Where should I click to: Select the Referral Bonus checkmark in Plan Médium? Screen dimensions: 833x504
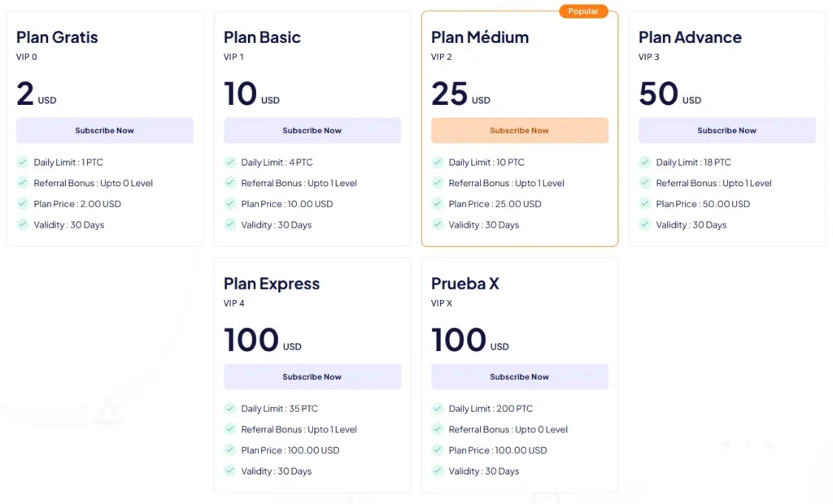coord(438,183)
